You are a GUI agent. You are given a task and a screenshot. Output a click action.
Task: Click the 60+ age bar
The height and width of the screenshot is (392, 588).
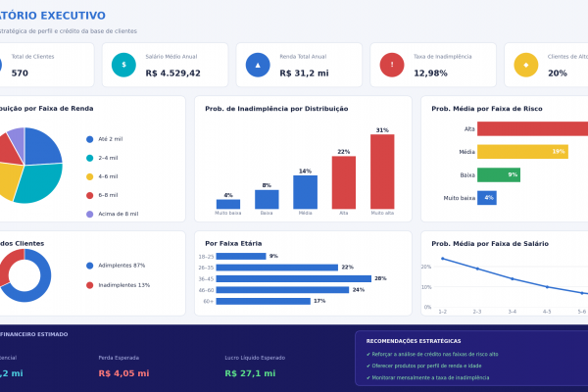coord(264,301)
